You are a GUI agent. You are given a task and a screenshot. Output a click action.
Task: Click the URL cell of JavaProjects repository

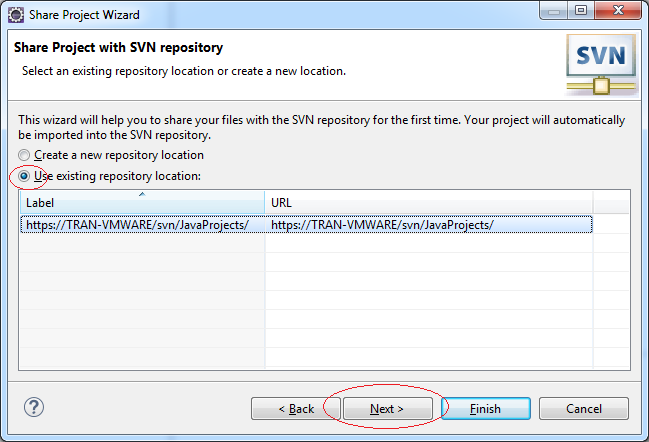tap(429, 225)
